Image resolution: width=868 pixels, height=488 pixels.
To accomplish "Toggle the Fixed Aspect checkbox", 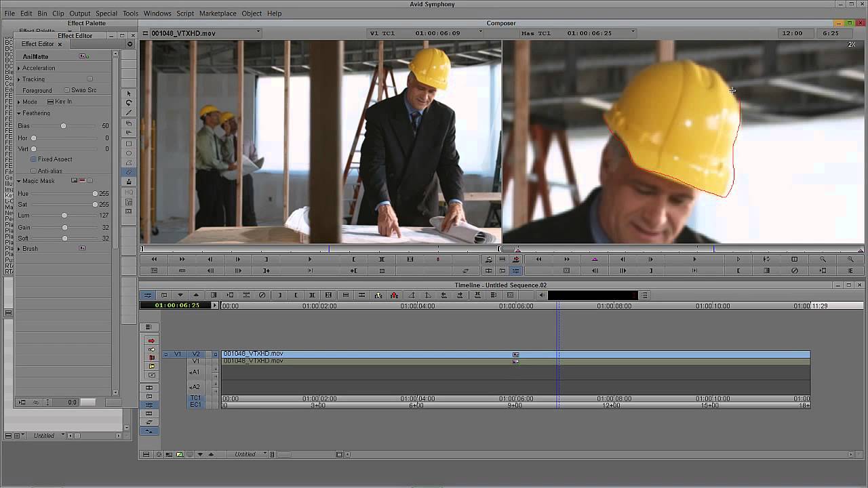I will point(33,159).
